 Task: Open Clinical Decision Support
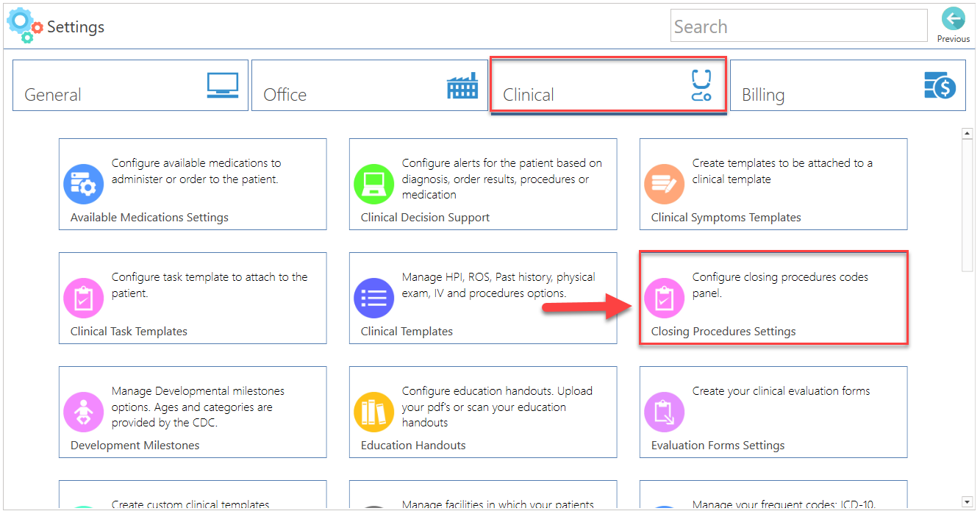coord(483,184)
